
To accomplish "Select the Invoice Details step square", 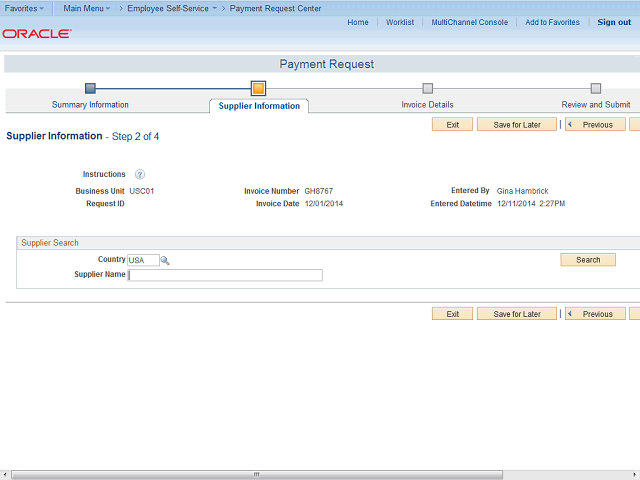I will coord(427,88).
